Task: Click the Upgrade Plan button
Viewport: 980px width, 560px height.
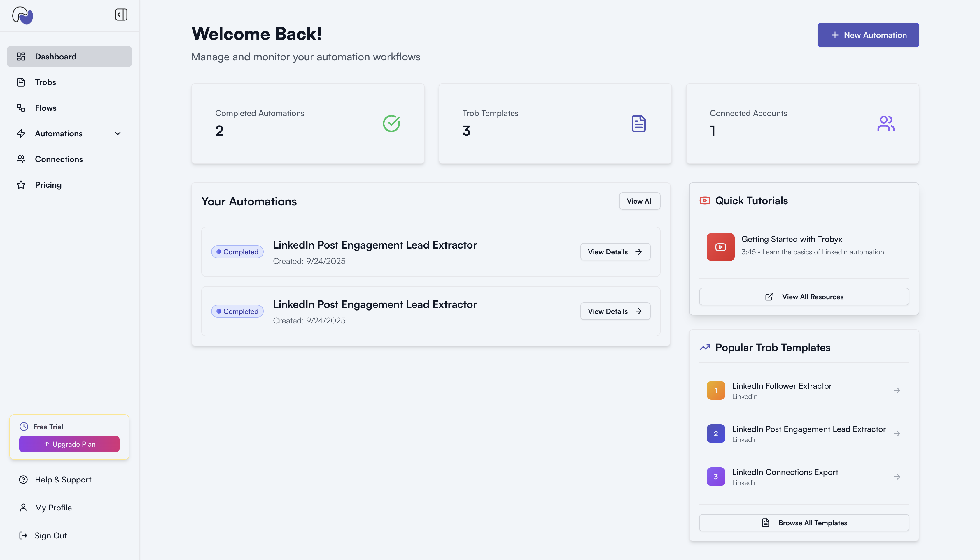Action: point(69,444)
